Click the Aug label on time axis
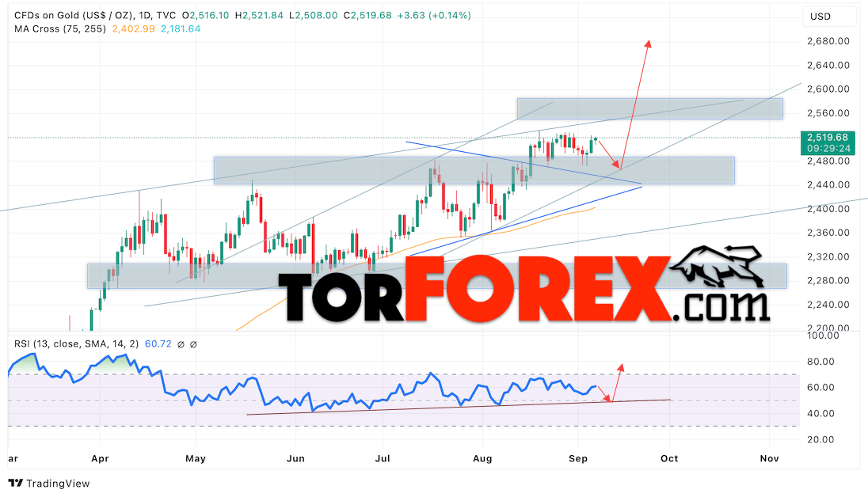 click(x=483, y=459)
